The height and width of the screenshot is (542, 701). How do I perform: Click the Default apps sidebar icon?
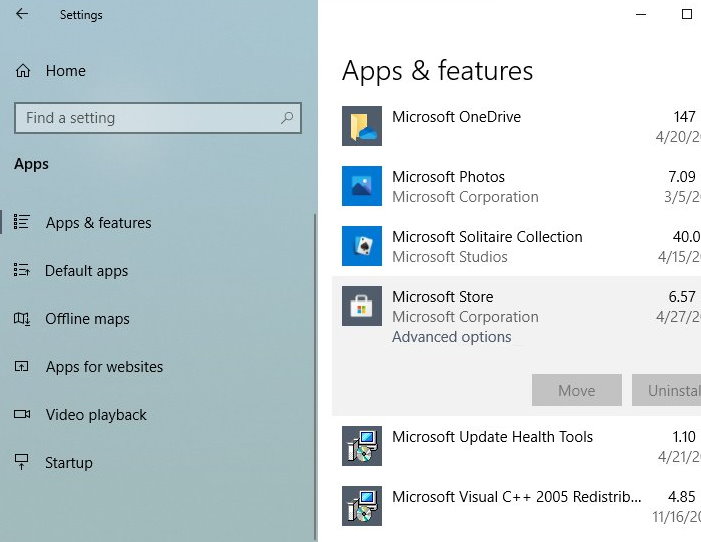[x=21, y=270]
